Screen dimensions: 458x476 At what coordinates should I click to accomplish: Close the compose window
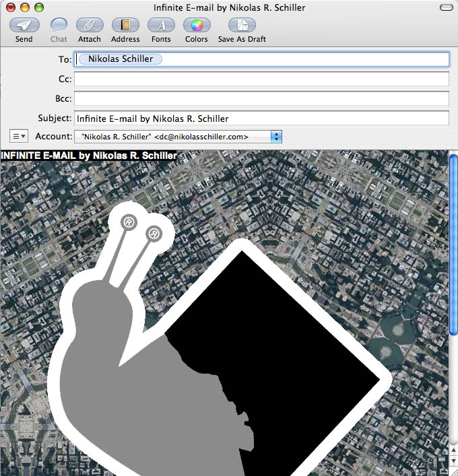point(11,7)
